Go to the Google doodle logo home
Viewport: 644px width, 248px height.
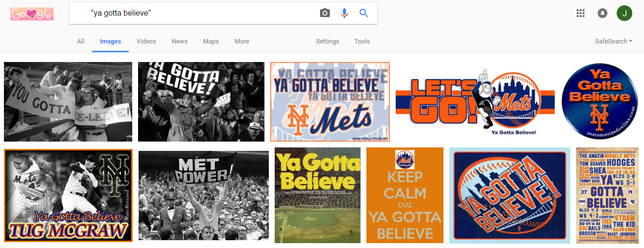(x=32, y=14)
